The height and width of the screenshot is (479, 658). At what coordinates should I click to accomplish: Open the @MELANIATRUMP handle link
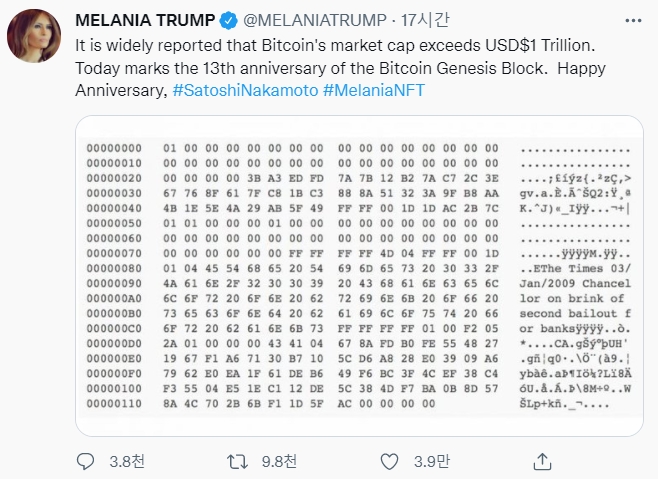(308, 20)
